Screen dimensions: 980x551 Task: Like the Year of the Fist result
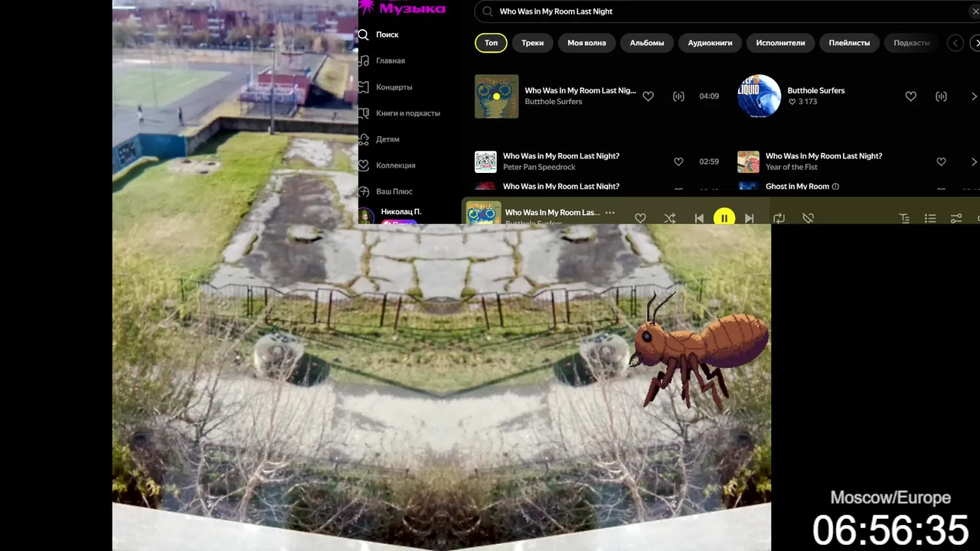pos(941,161)
